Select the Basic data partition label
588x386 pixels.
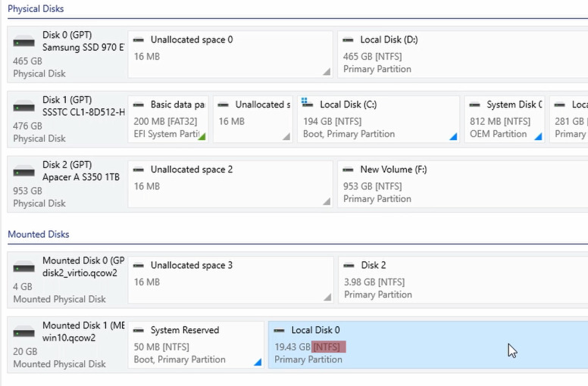click(x=178, y=104)
